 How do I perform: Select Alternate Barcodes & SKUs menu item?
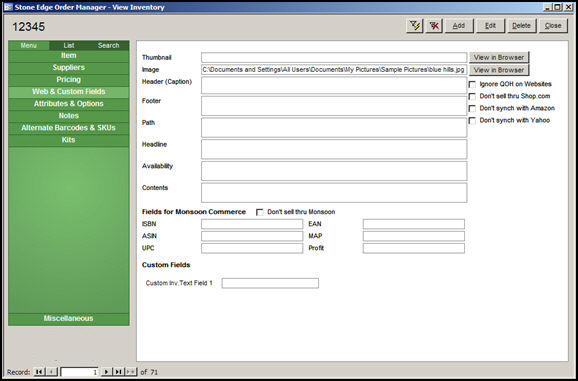pyautogui.click(x=69, y=128)
